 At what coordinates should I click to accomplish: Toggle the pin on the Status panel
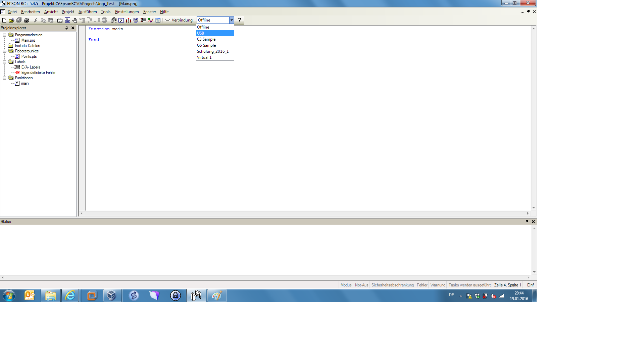coord(527,222)
